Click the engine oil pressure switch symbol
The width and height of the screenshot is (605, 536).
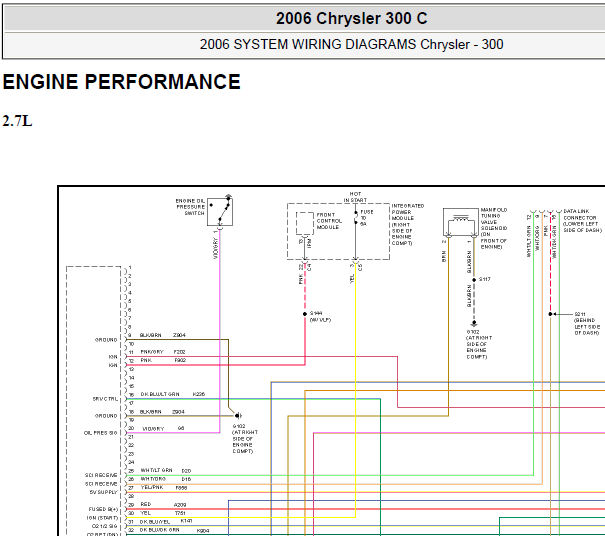pos(220,212)
